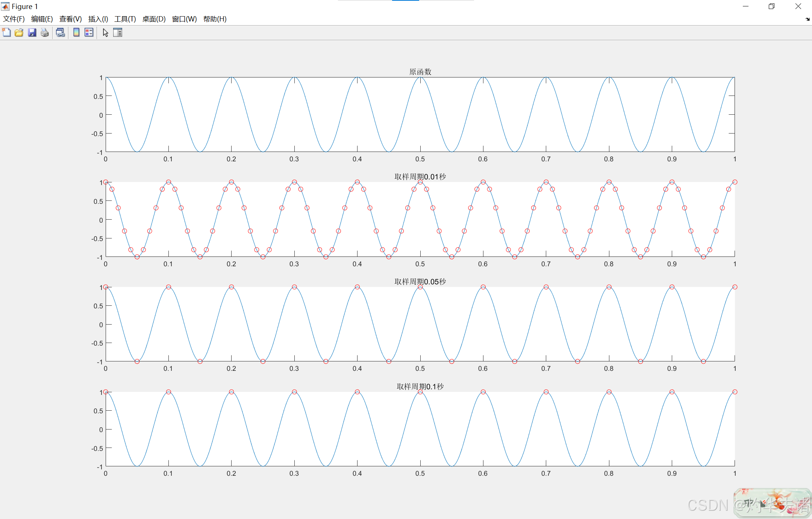Click the Open File folder icon
Screen dimensions: 812x519
tap(19, 33)
